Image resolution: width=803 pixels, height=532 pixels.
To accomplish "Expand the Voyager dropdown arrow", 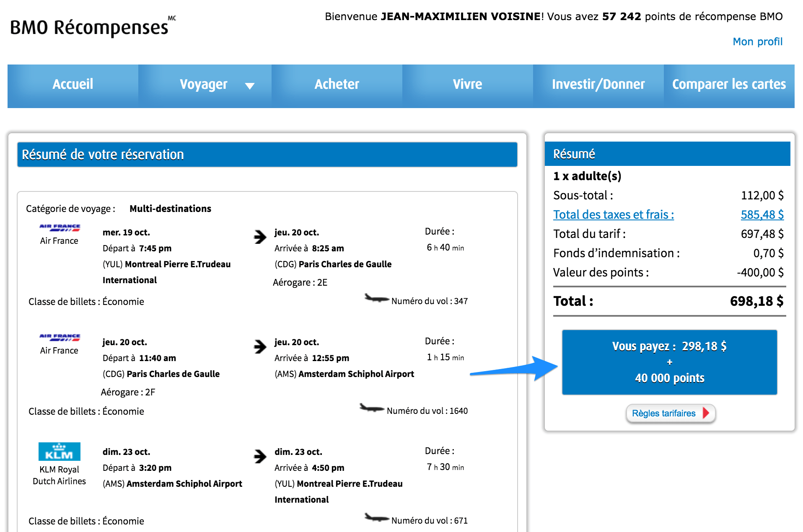I will [x=250, y=86].
